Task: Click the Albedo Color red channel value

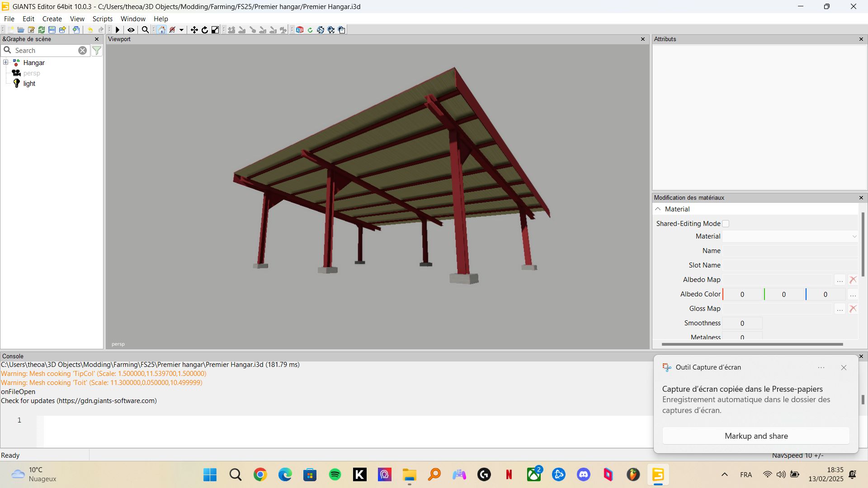Action: click(x=742, y=294)
